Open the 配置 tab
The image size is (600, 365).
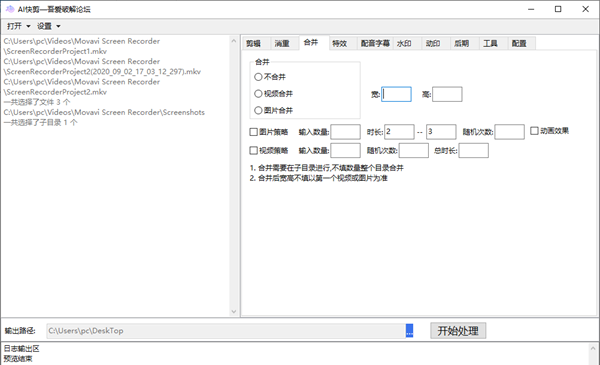coord(519,44)
